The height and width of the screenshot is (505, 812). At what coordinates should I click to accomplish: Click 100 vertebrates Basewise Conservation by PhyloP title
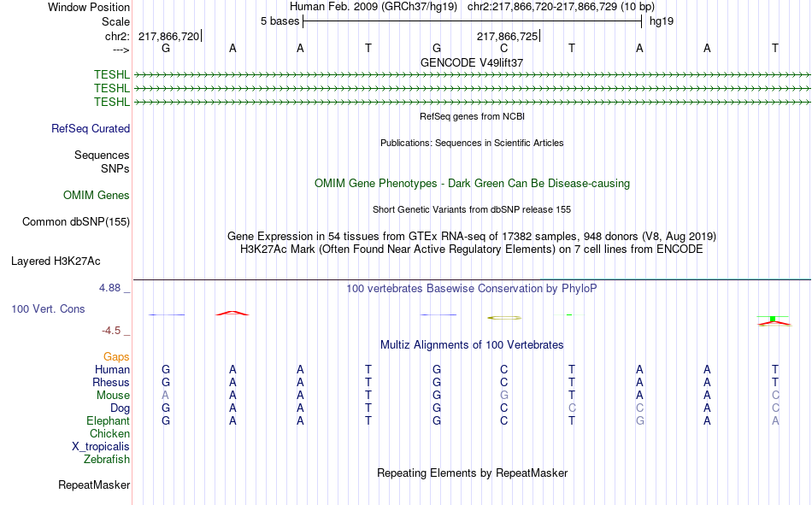(472, 289)
